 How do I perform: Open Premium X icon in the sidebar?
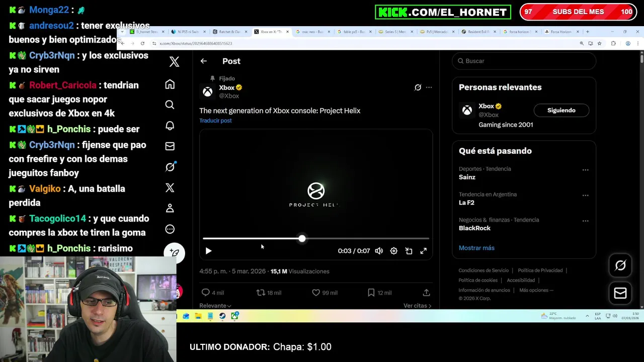[170, 188]
